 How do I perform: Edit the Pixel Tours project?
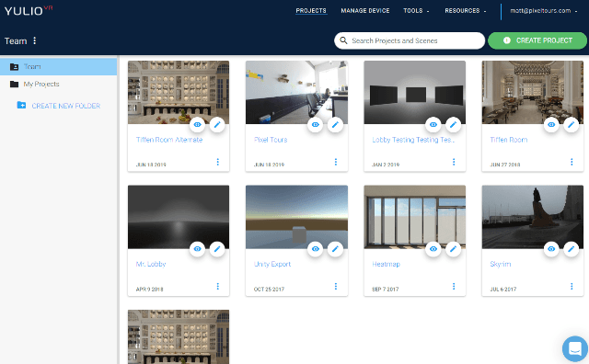pos(335,125)
